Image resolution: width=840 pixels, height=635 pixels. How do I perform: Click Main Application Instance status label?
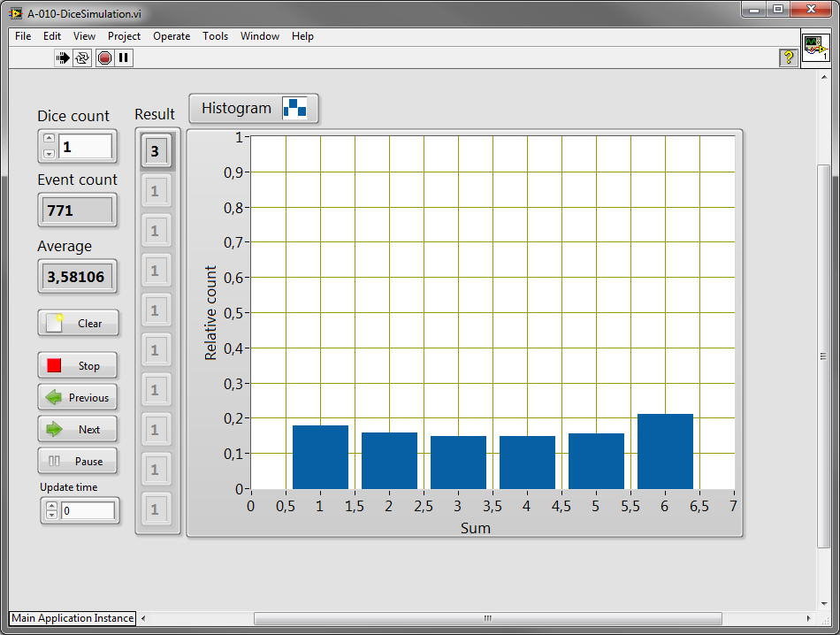tap(73, 618)
